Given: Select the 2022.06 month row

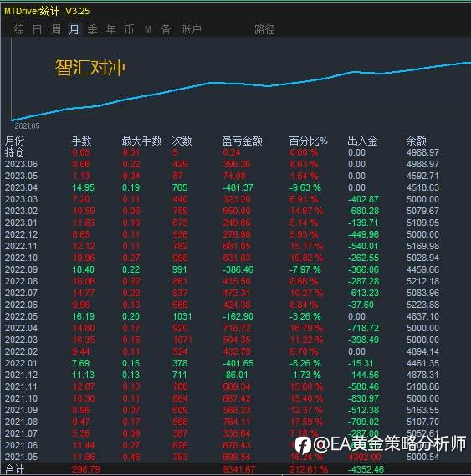Looking at the screenshot, I should 222,305.
